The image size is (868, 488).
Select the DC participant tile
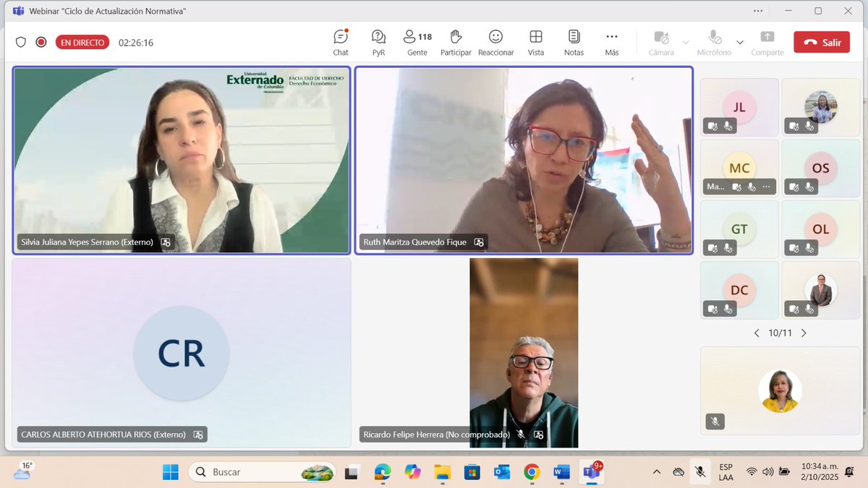(x=739, y=289)
